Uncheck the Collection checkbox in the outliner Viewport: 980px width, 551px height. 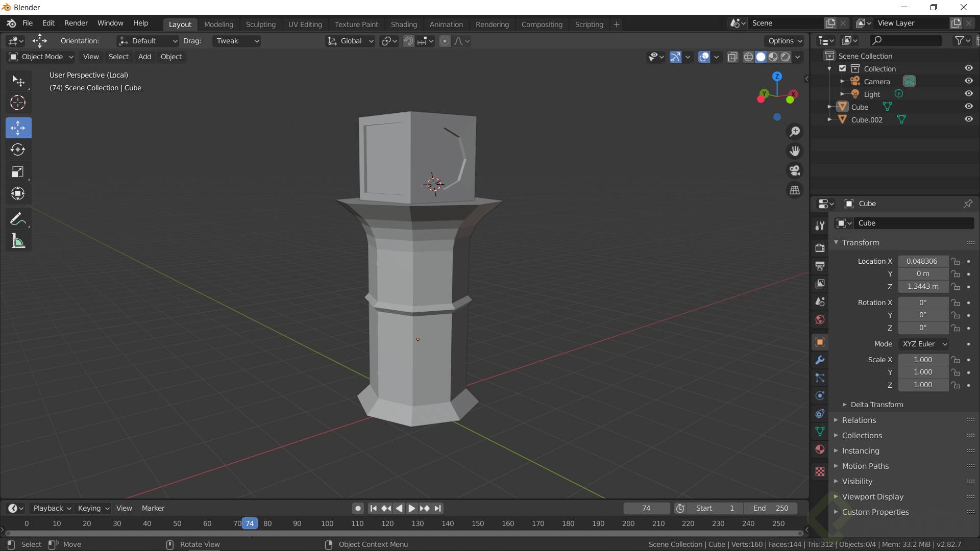click(843, 68)
